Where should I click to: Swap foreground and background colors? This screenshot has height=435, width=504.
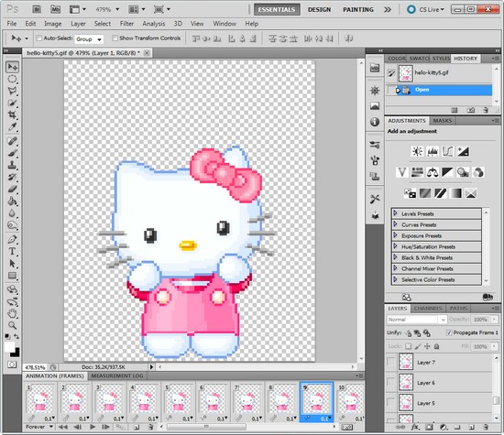click(16, 336)
